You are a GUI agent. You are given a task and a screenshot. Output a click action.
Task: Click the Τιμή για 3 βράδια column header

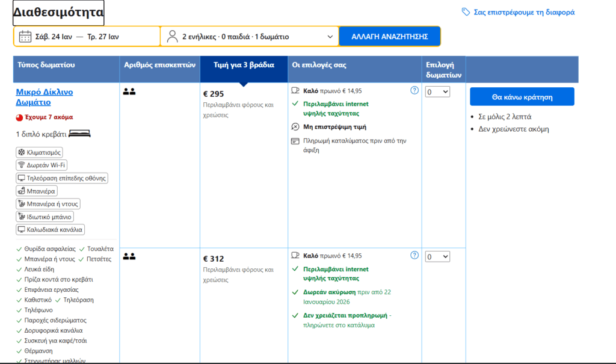(x=244, y=65)
